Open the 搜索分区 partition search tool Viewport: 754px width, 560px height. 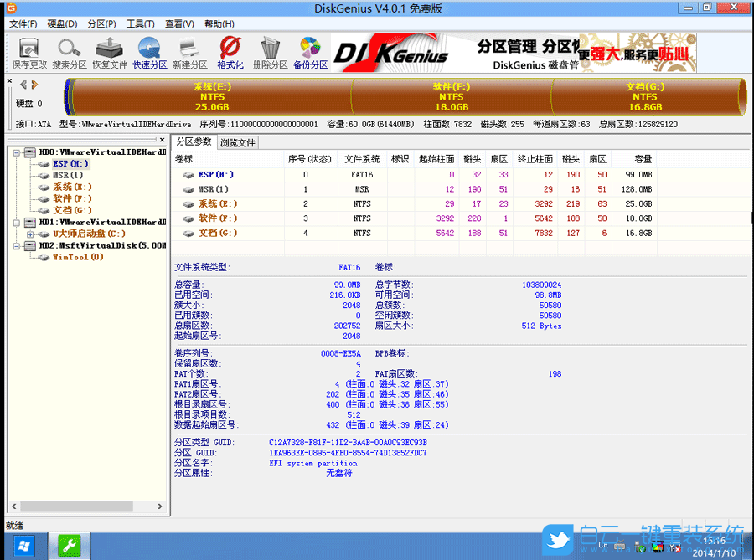[x=69, y=52]
